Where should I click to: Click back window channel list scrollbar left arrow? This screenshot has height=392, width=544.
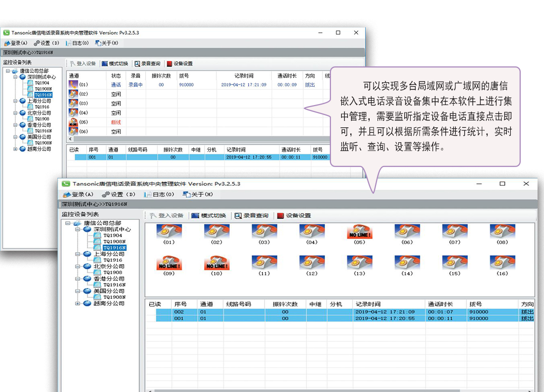pyautogui.click(x=70, y=139)
